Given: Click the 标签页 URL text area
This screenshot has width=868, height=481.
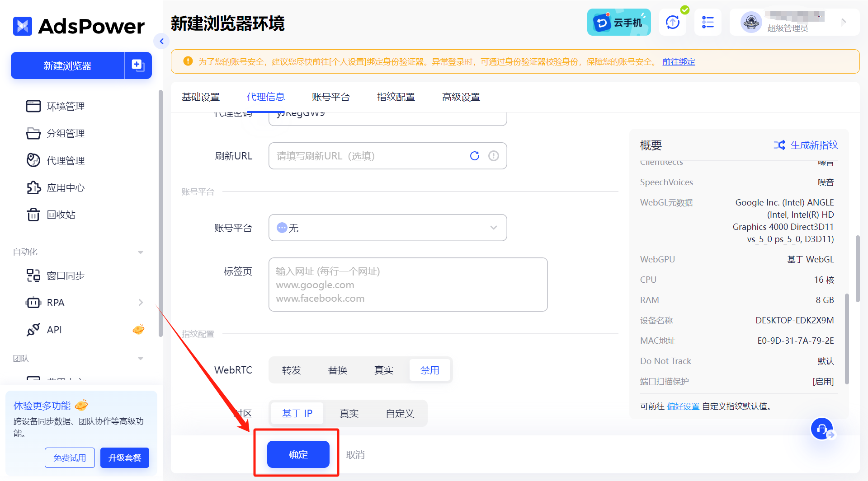Looking at the screenshot, I should (408, 285).
